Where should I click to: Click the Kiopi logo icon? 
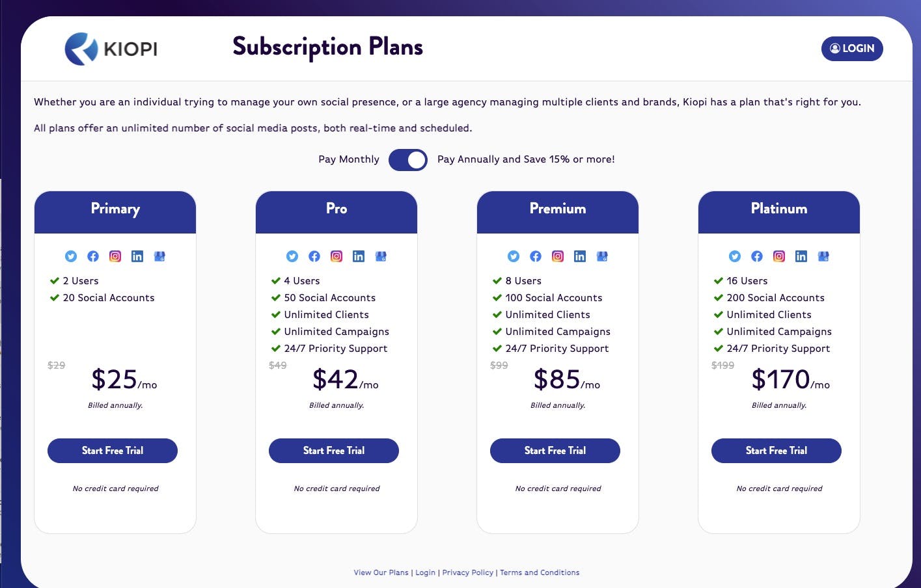[81, 49]
